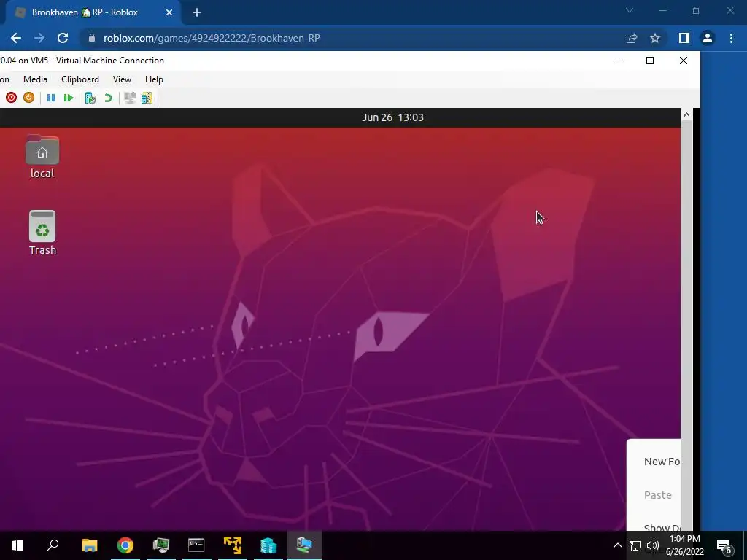Select the Trash icon on Ubuntu desktop
This screenshot has height=560, width=747.
coord(42,233)
